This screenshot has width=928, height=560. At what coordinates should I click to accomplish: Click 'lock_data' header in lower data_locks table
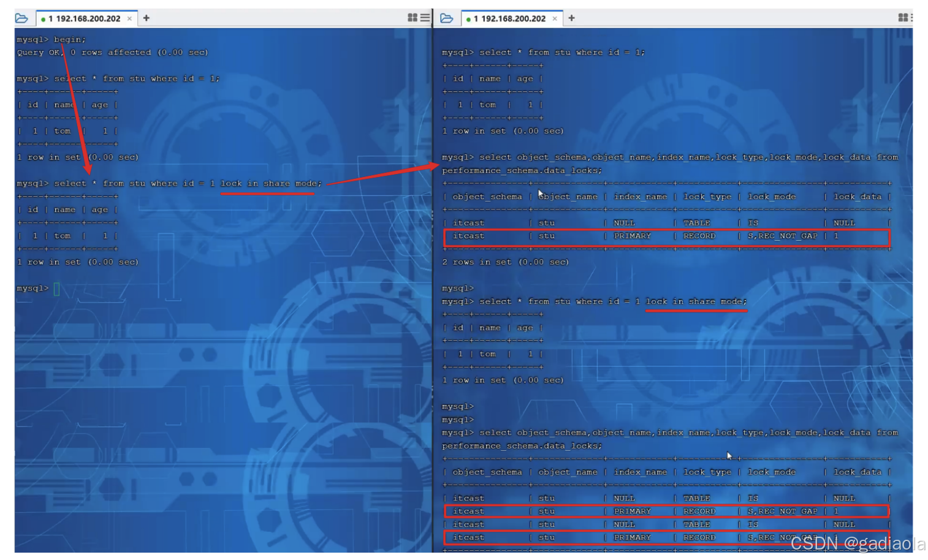coord(858,472)
